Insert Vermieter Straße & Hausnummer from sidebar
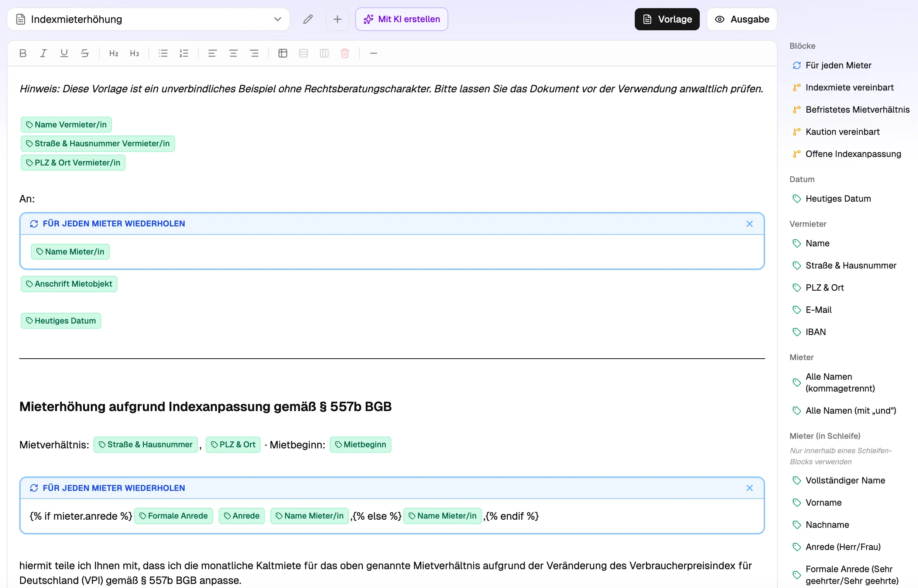Viewport: 918px width, 588px height. pos(844,265)
